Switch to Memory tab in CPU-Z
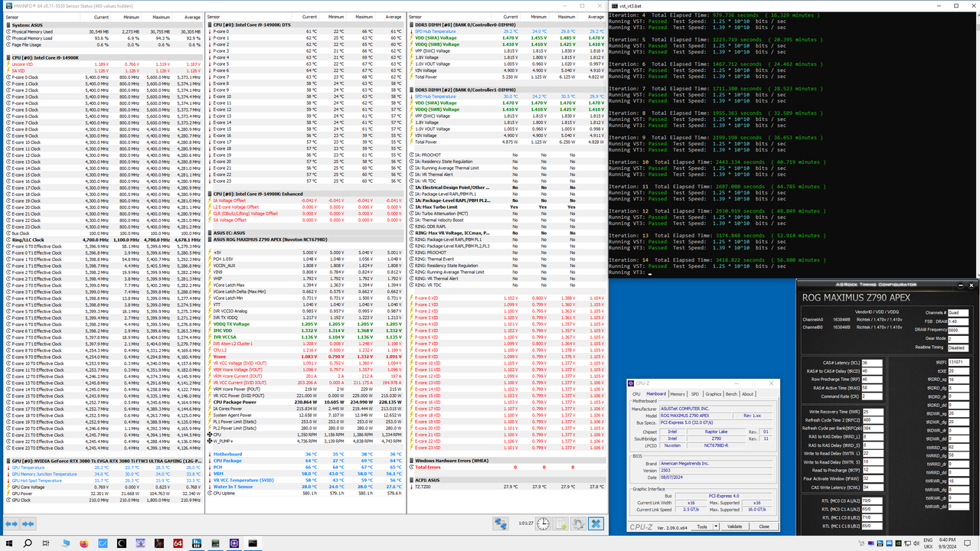The height and width of the screenshot is (551, 980). [678, 394]
